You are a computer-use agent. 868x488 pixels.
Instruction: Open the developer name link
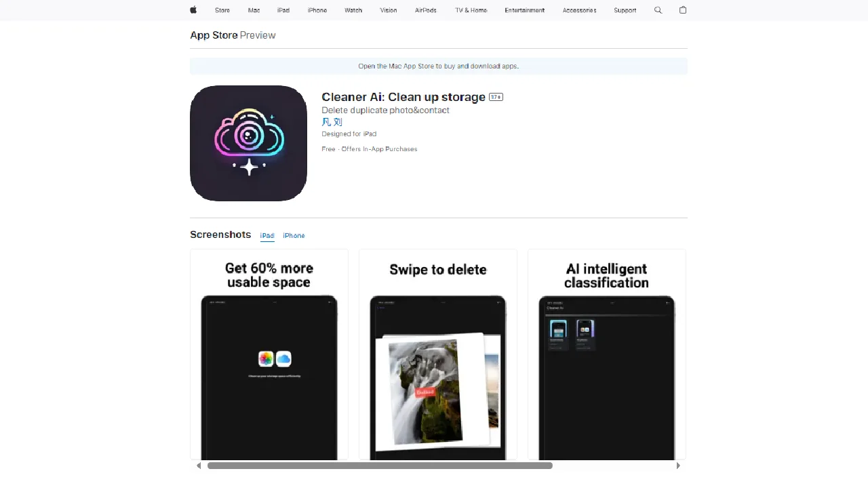(332, 122)
